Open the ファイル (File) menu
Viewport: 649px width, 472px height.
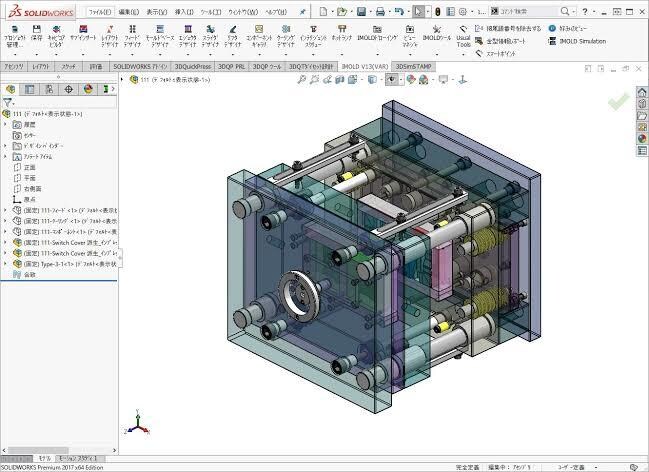pyautogui.click(x=100, y=12)
